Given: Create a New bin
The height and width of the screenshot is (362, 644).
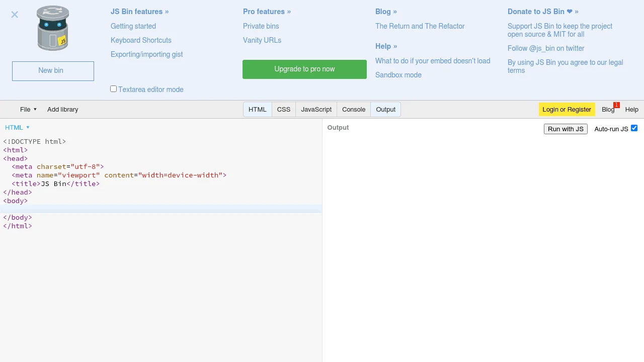Looking at the screenshot, I should [53, 71].
